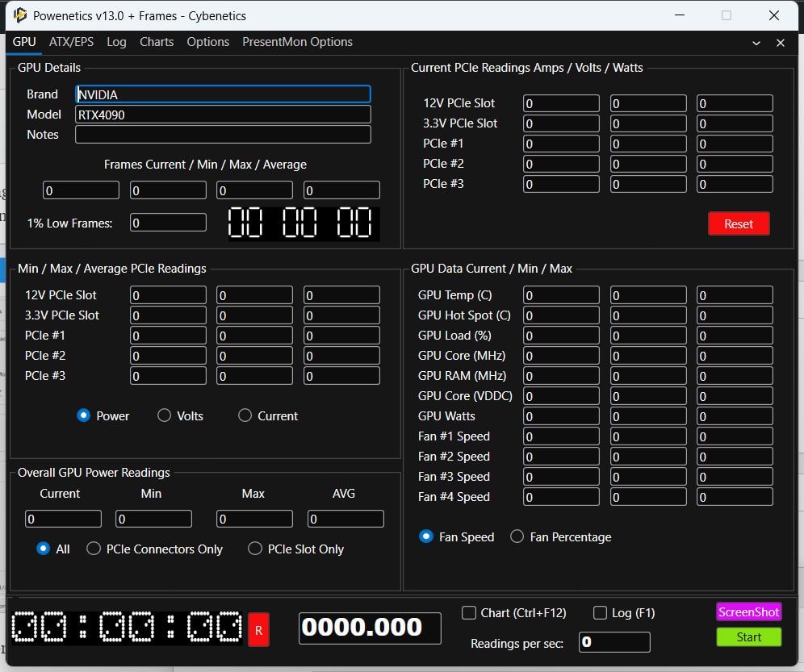Minimize the Powenetics window
The height and width of the screenshot is (672, 804).
(x=680, y=15)
